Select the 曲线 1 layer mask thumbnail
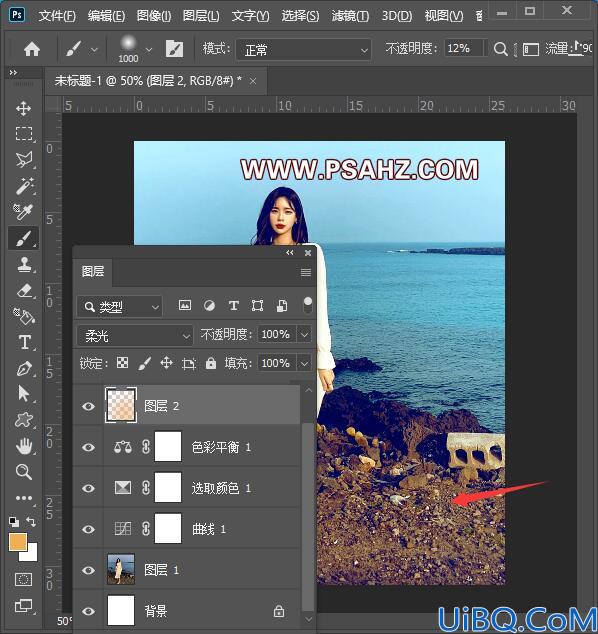 (168, 528)
